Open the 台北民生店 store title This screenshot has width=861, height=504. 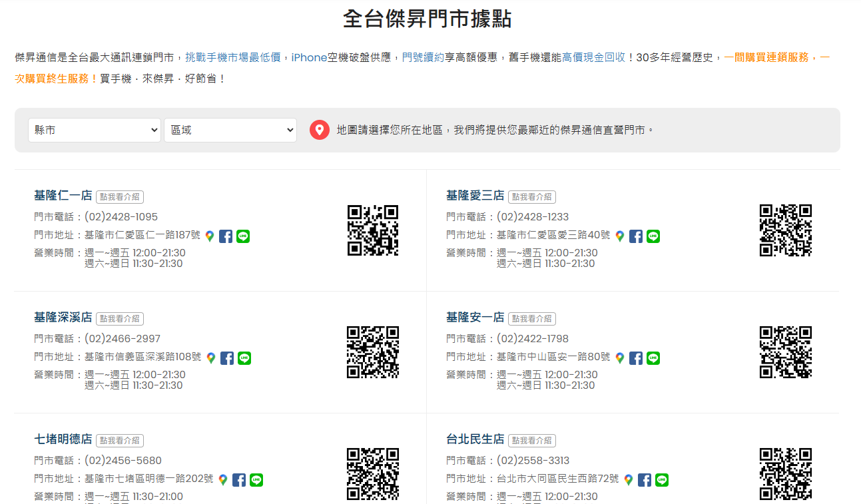click(x=475, y=439)
